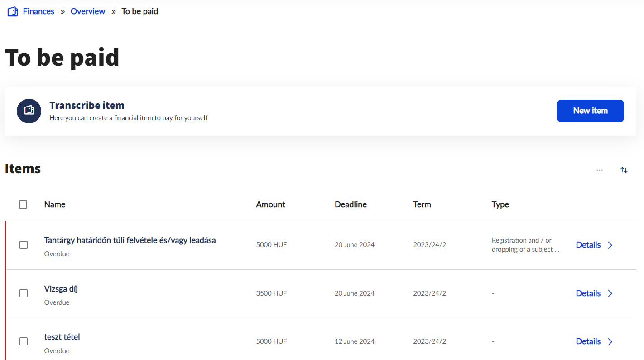Check the box for Vizsga díj item
This screenshot has height=360, width=644.
pos(24,293)
